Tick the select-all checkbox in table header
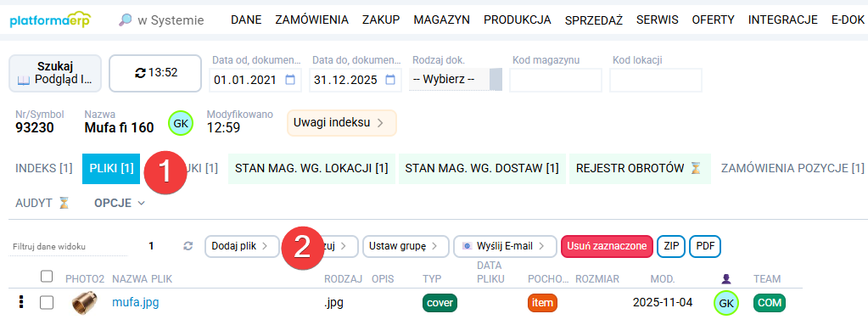The image size is (868, 325). coord(47,277)
